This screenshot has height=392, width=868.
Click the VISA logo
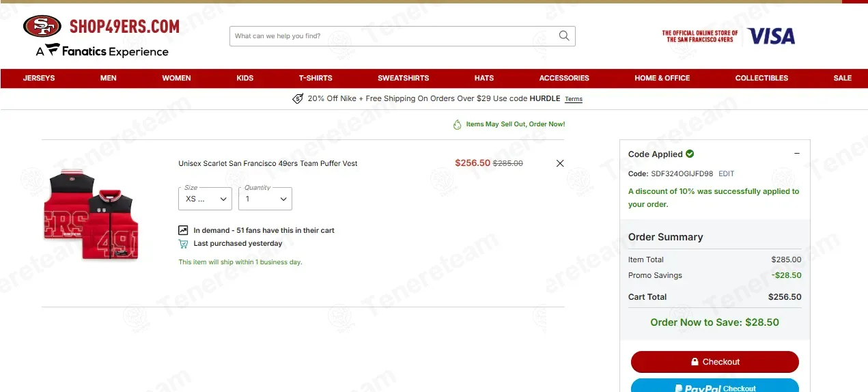tap(772, 36)
